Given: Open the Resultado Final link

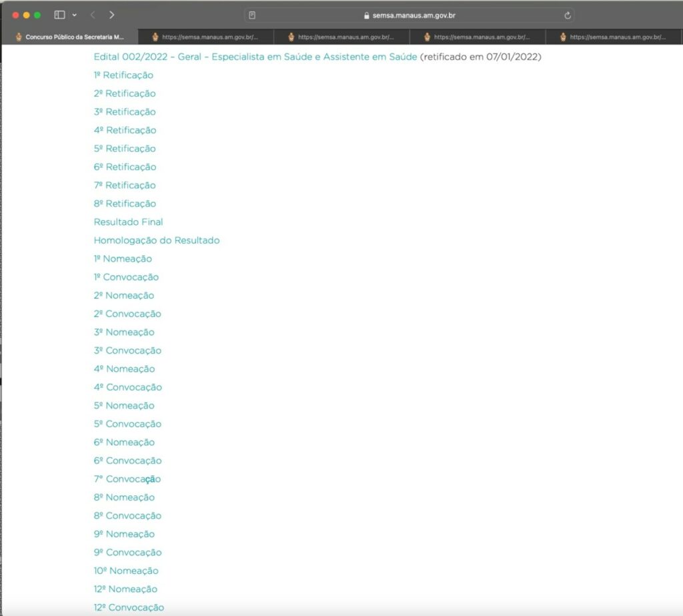Looking at the screenshot, I should coord(128,222).
